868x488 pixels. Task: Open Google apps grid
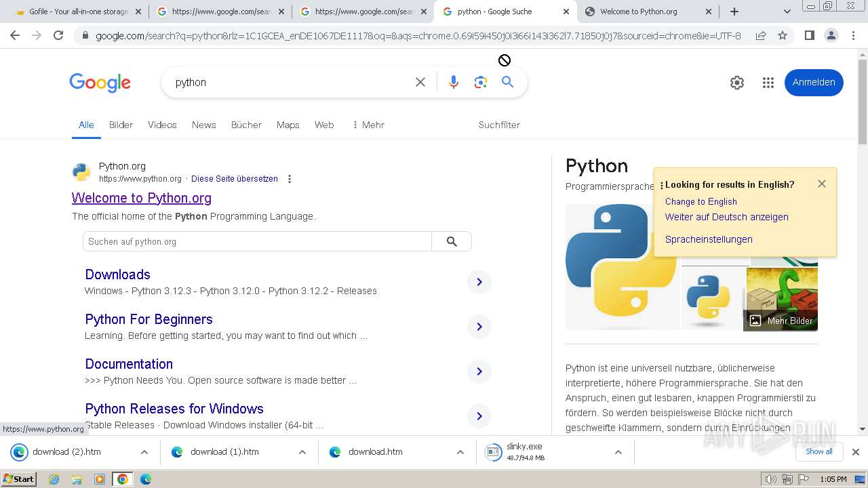click(x=768, y=83)
